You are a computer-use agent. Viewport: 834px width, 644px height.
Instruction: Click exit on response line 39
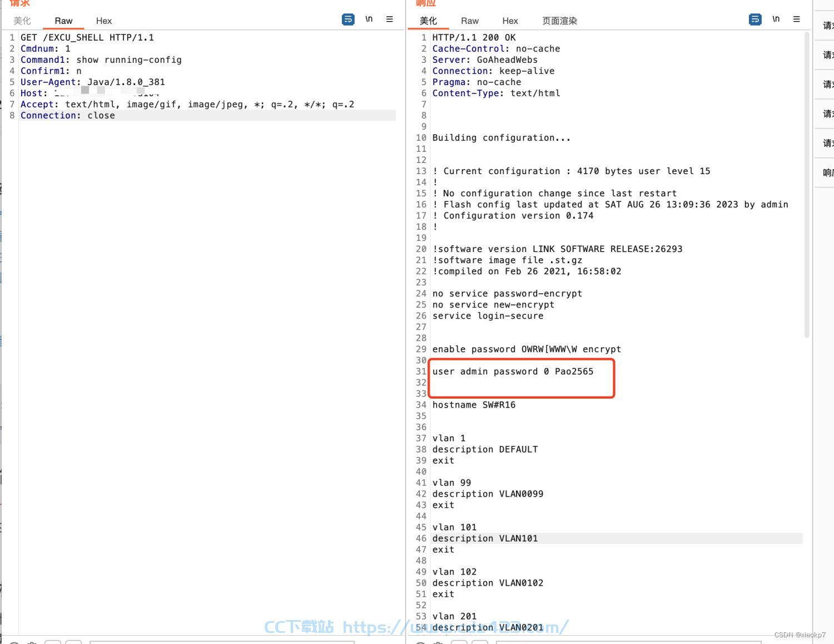coord(444,460)
